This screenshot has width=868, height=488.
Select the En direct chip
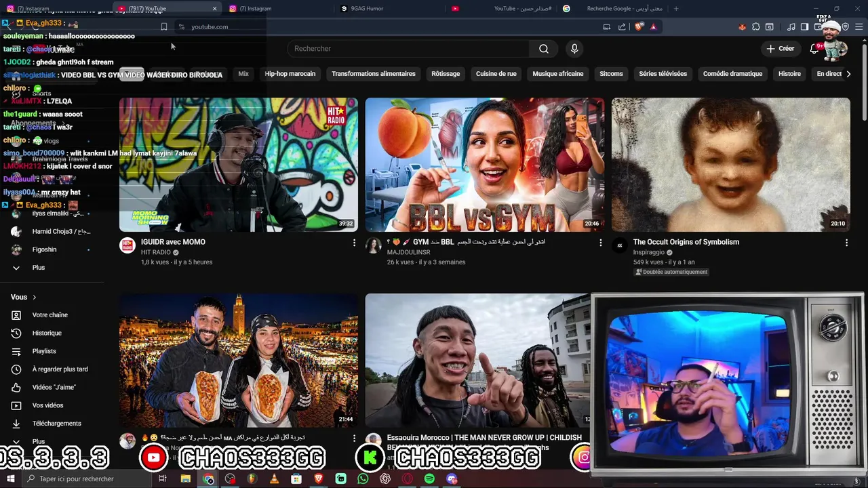[829, 74]
